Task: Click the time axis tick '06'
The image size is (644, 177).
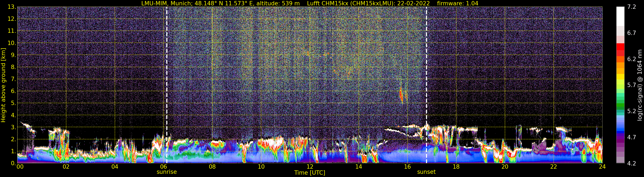Action: [x=164, y=167]
